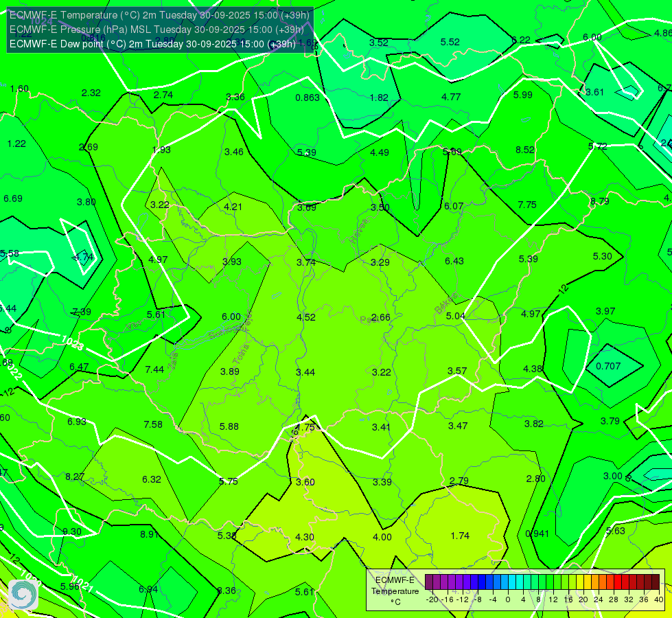Click the dew point value 5.04
Image resolution: width=672 pixels, height=618 pixels.
point(456,316)
